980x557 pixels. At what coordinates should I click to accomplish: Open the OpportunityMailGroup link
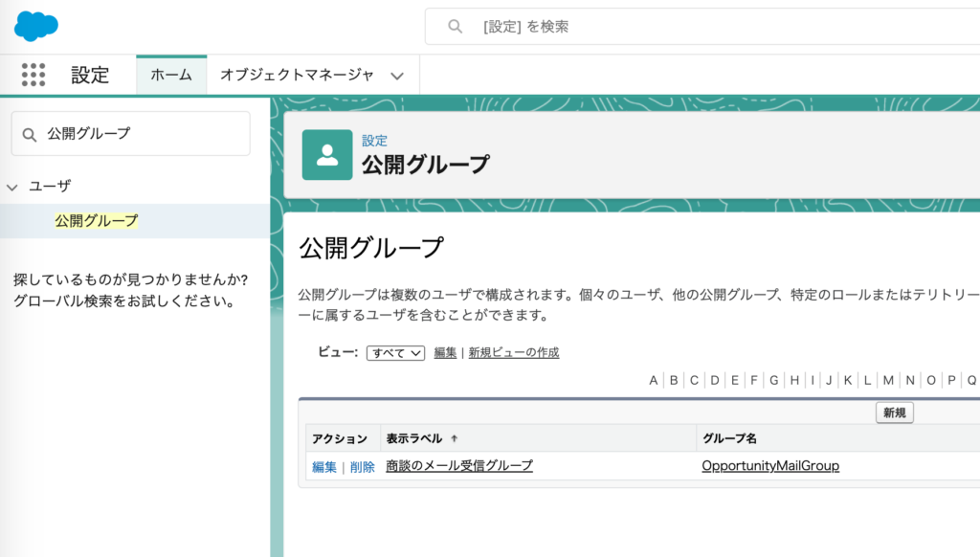tap(769, 466)
